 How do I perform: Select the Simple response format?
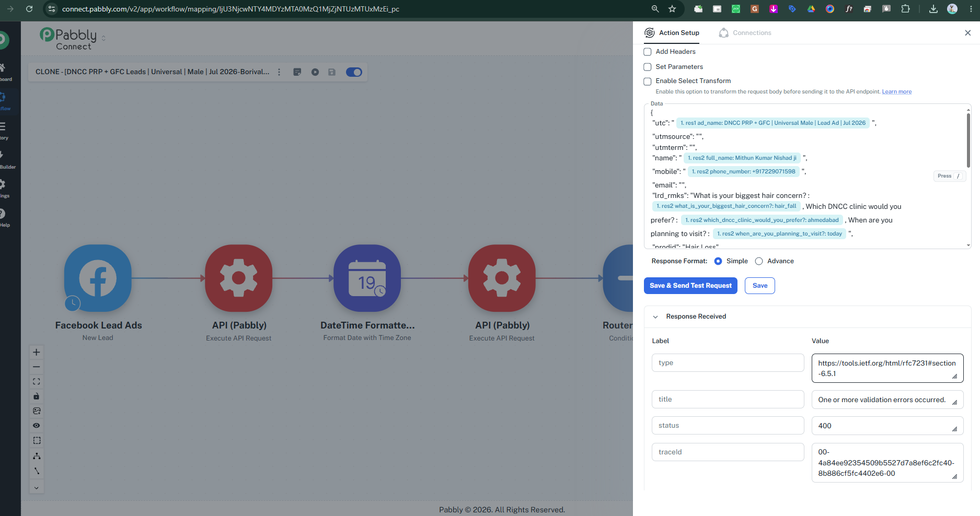coord(718,261)
